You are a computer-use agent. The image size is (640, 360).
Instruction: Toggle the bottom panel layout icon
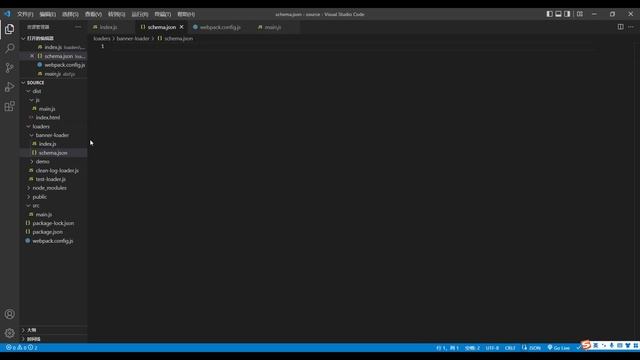point(558,14)
